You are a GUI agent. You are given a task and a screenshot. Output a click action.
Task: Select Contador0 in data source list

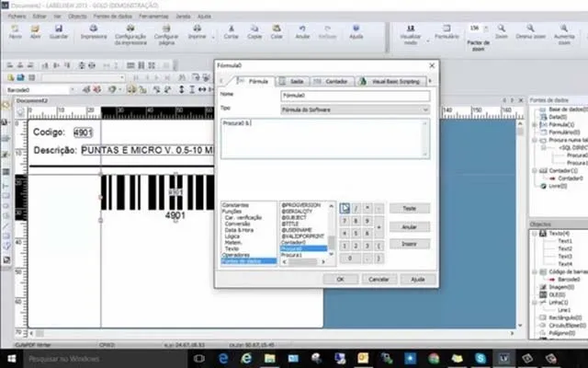coord(293,242)
